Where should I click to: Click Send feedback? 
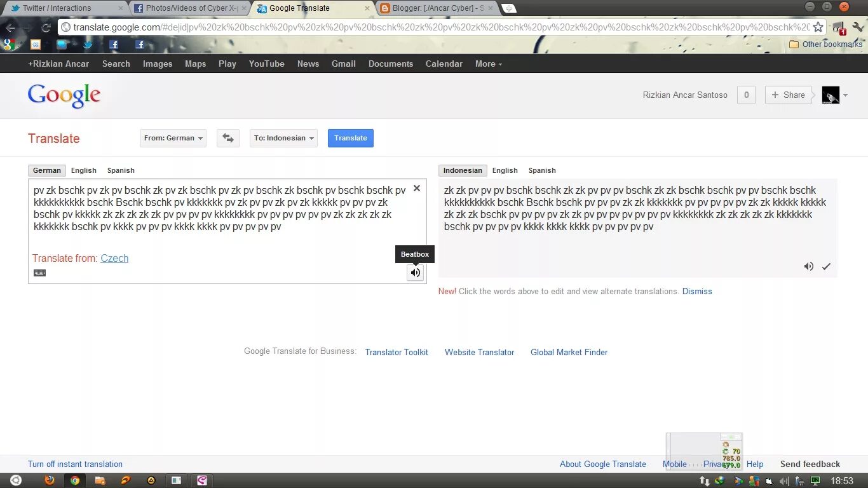[810, 464]
